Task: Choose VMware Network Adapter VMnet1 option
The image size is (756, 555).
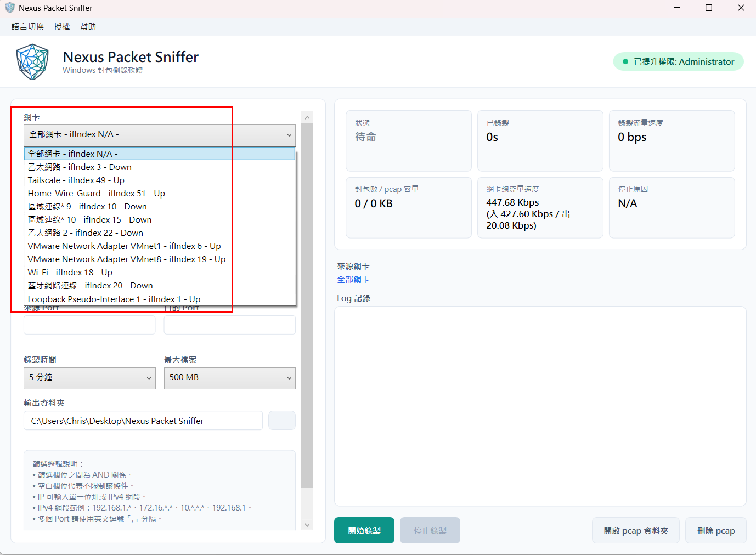Action: pyautogui.click(x=160, y=246)
